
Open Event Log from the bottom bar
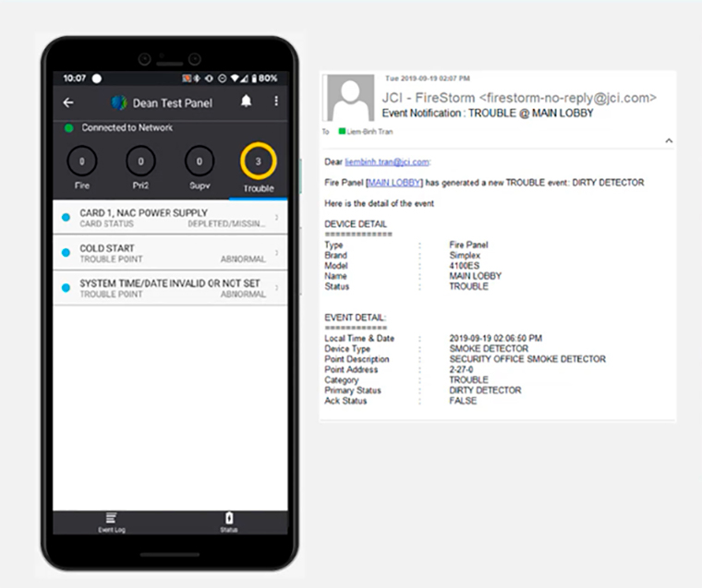coord(111,522)
